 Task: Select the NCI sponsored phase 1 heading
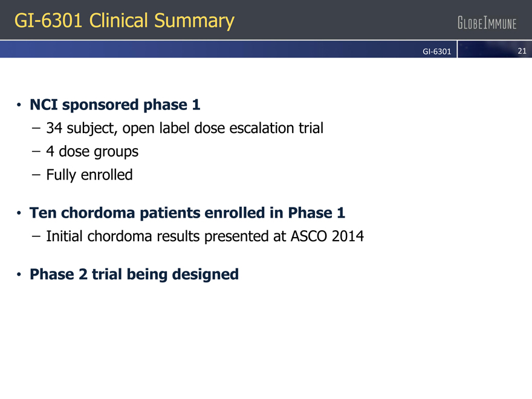pos(115,105)
